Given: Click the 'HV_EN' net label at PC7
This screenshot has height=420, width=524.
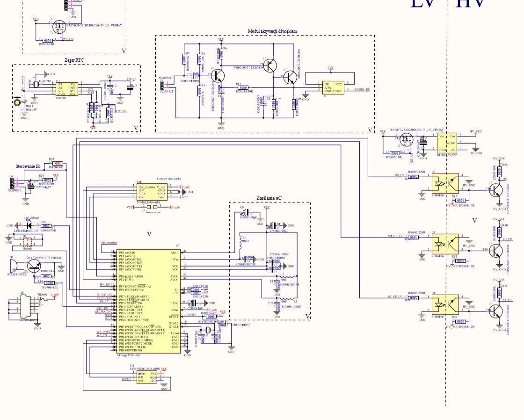Looking at the screenshot, I should pyautogui.click(x=105, y=285).
